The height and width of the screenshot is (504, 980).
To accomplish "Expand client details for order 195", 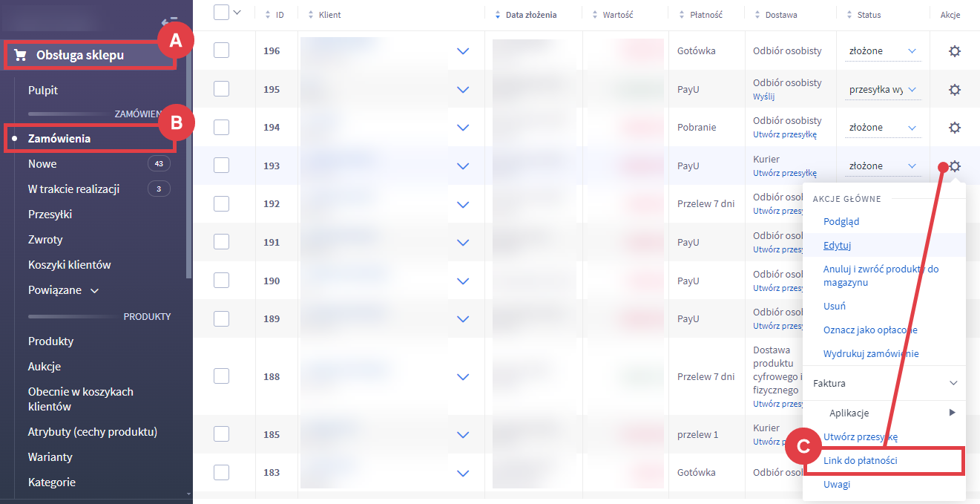I will coord(464,90).
